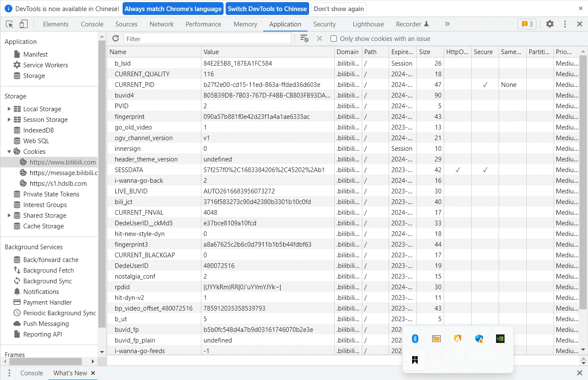Open Web SQL storage item

(x=36, y=141)
